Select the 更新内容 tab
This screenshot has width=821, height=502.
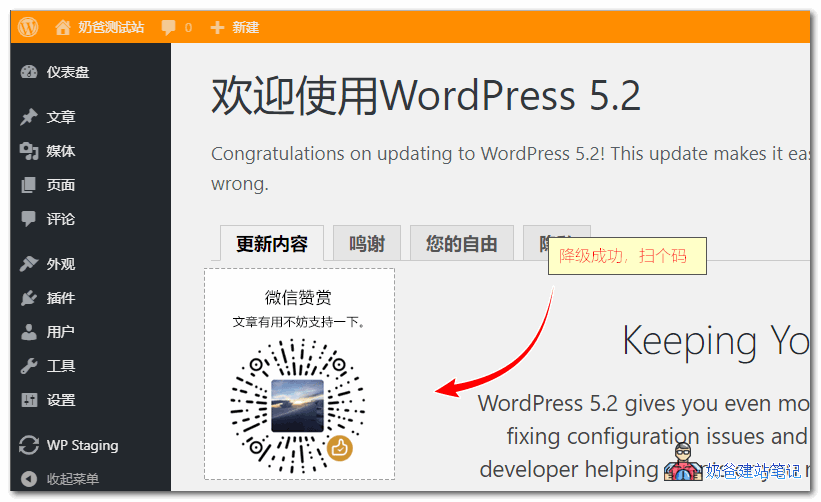(272, 243)
